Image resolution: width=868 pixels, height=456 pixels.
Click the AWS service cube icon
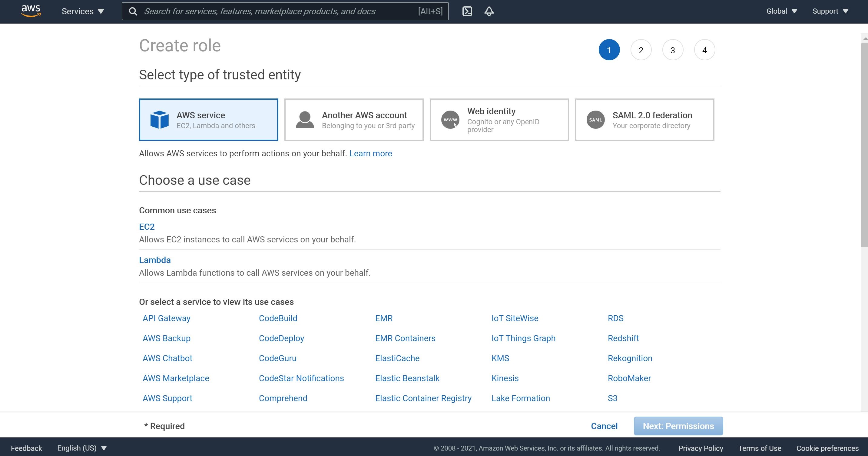[x=159, y=120]
